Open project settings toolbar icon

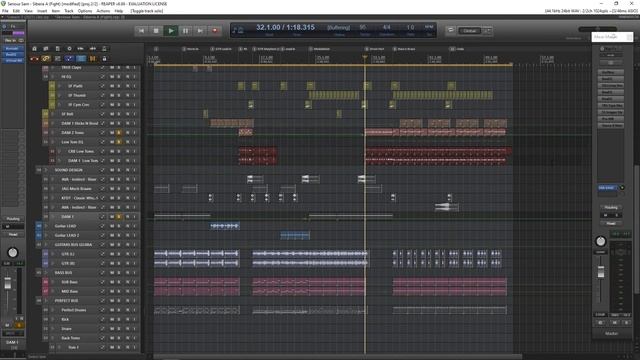pos(69,49)
